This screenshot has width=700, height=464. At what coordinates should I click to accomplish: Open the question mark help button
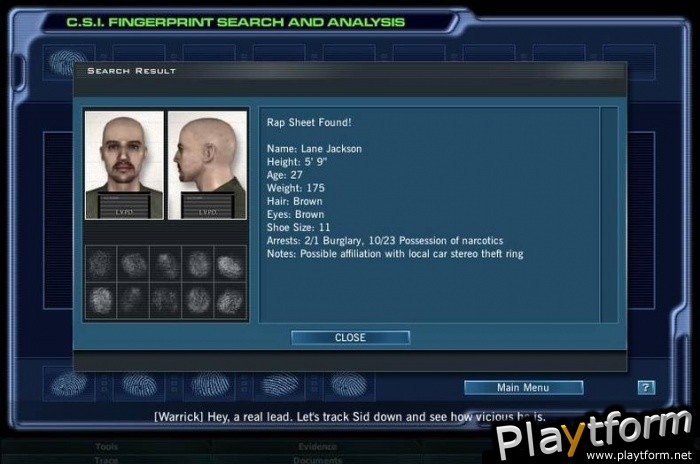(x=646, y=387)
